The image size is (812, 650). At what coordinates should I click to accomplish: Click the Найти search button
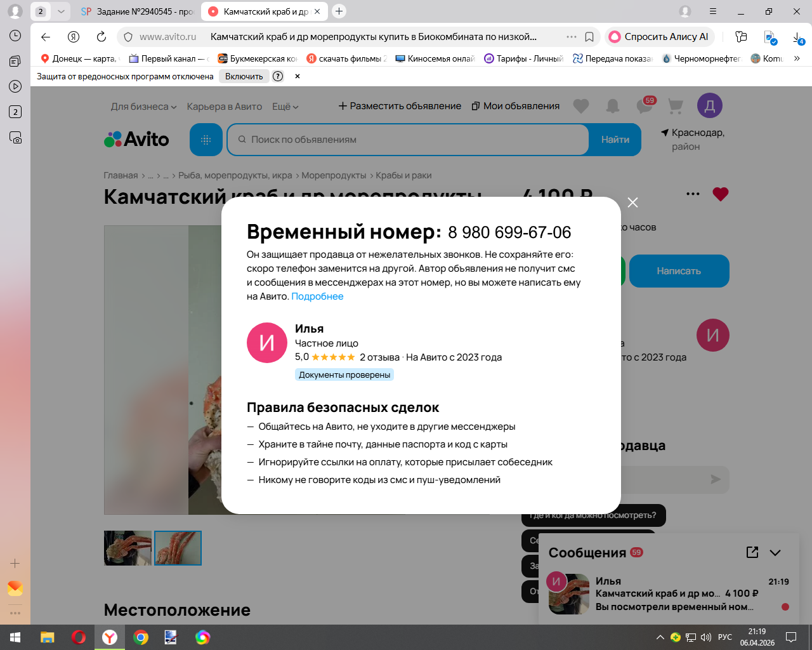(x=615, y=140)
